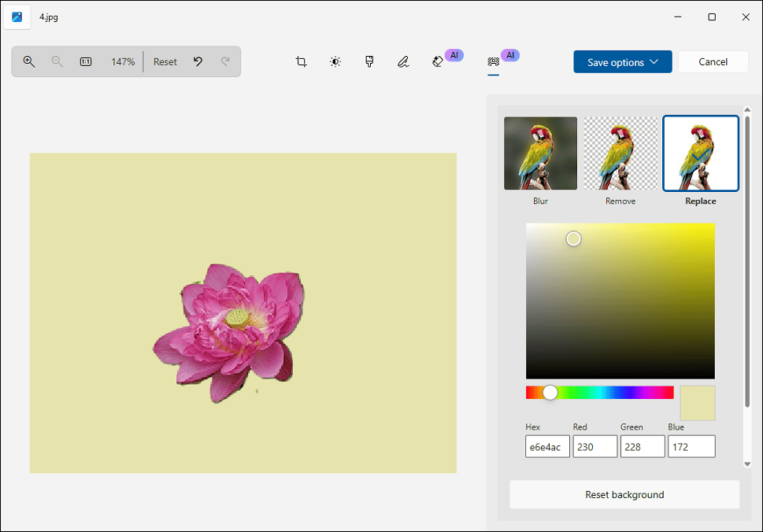Click the Undo arrow icon

click(x=198, y=61)
